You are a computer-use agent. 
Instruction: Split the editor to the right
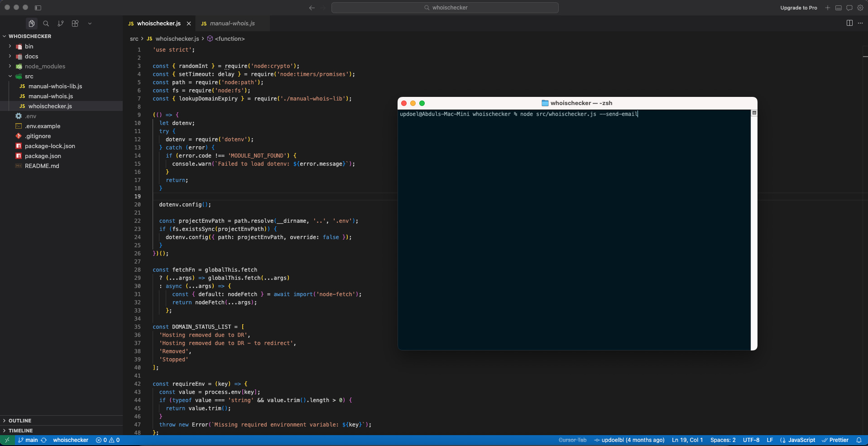[849, 23]
